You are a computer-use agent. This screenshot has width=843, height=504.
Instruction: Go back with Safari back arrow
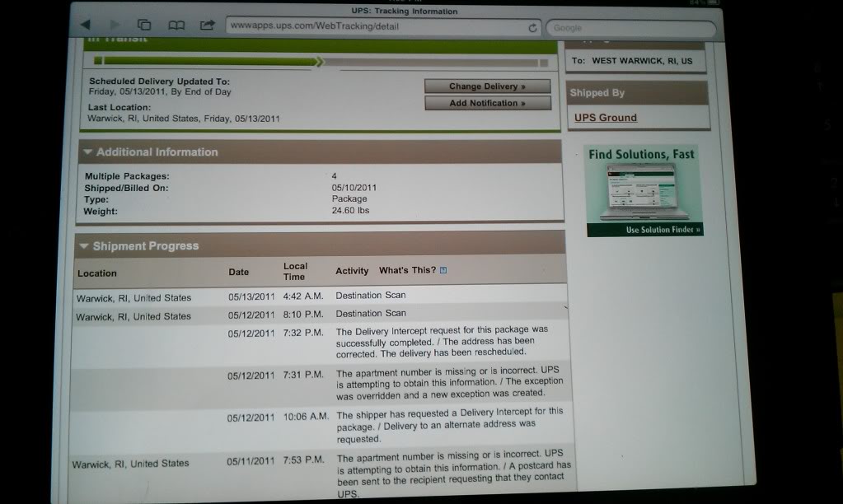[86, 25]
